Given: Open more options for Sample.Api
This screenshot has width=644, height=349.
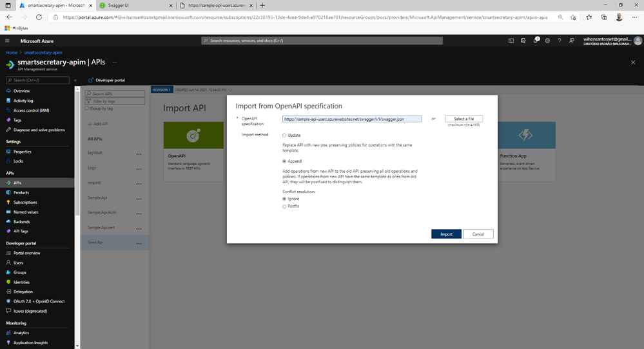Looking at the screenshot, I should pyautogui.click(x=139, y=199).
